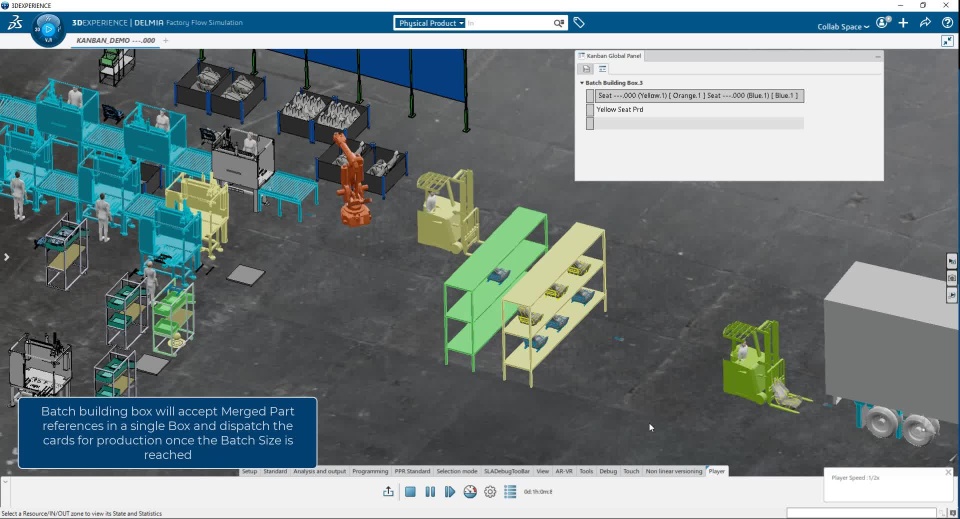Switch to the AR-VR tab
Viewport: 960px width, 519px height.
click(x=564, y=471)
